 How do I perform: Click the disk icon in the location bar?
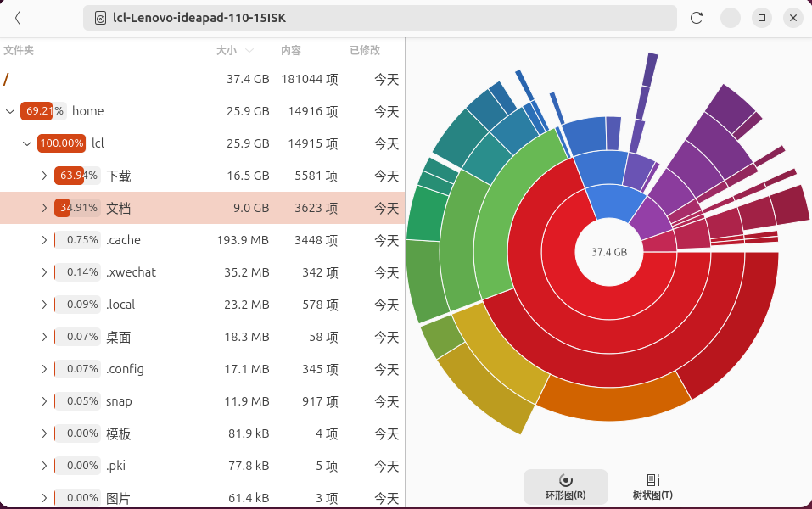coord(101,18)
